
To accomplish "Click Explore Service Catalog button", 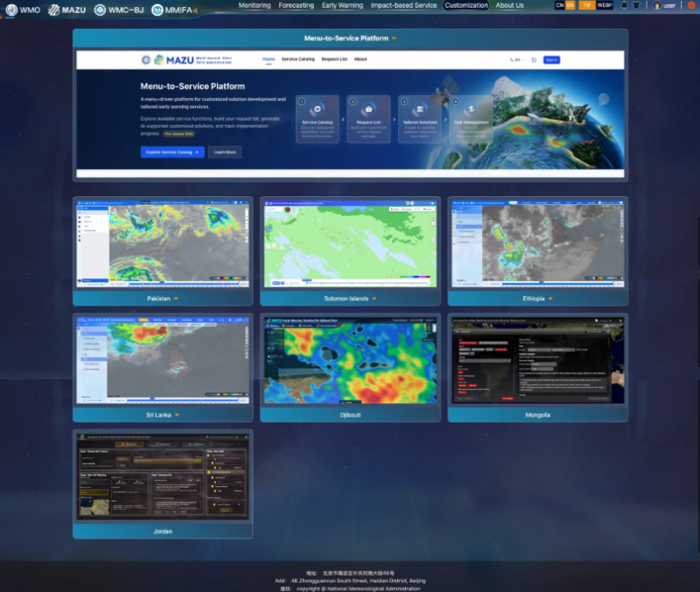I will pyautogui.click(x=172, y=152).
